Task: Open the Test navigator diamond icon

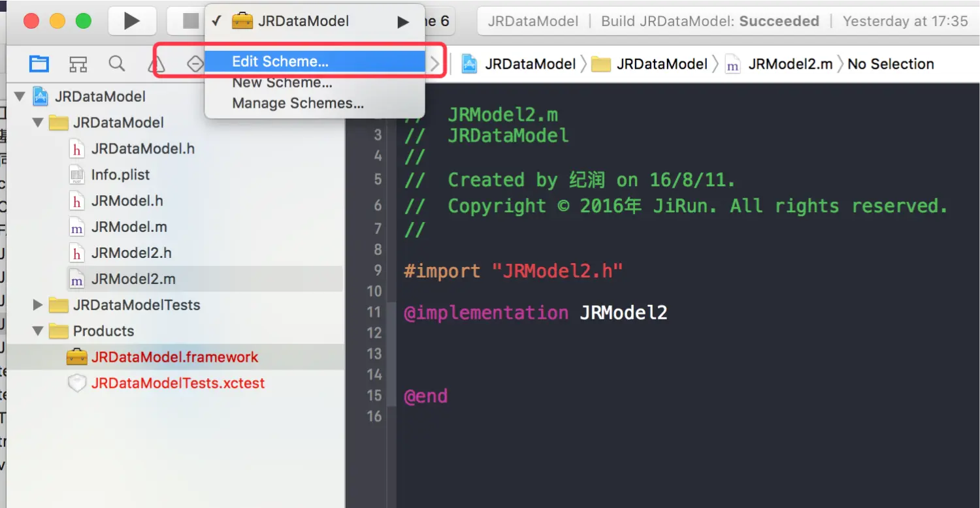Action: (x=195, y=63)
